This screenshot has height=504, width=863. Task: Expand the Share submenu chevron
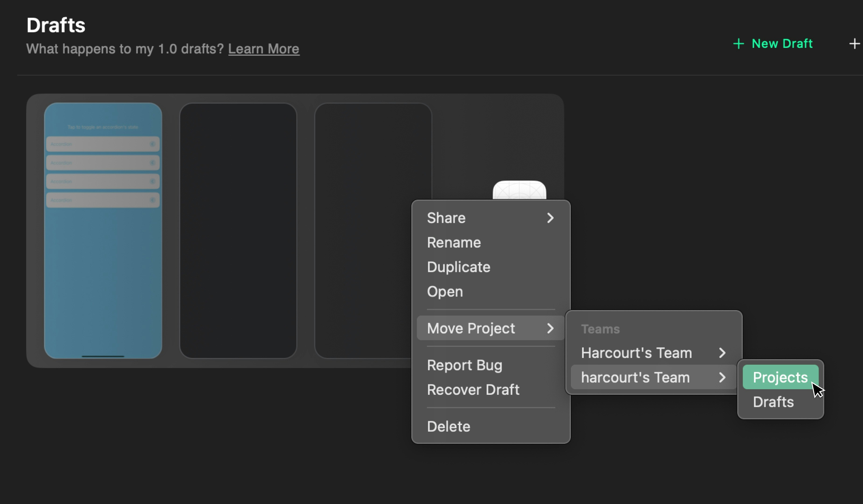tap(550, 218)
